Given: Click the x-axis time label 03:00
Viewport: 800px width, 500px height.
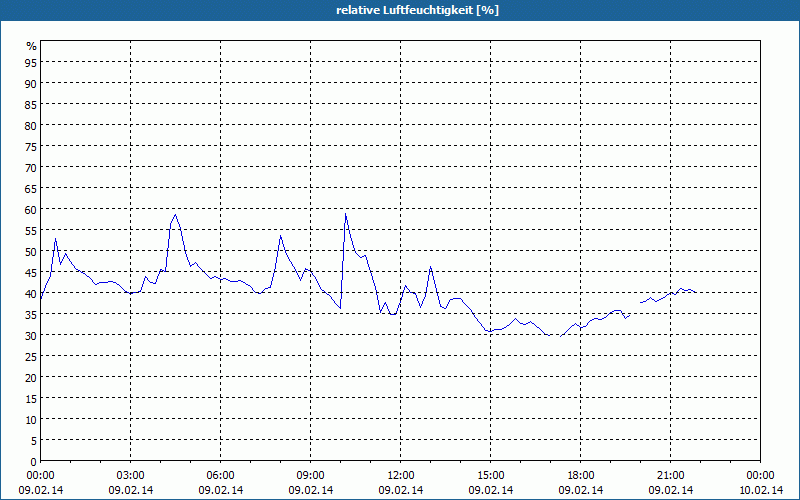Looking at the screenshot, I should pos(131,476).
